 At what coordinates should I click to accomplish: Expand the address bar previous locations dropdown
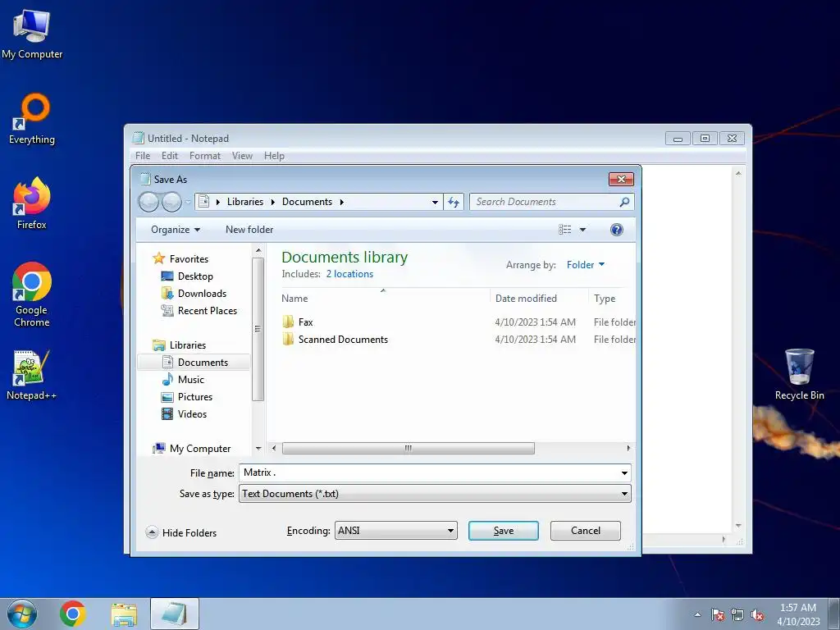(x=435, y=202)
